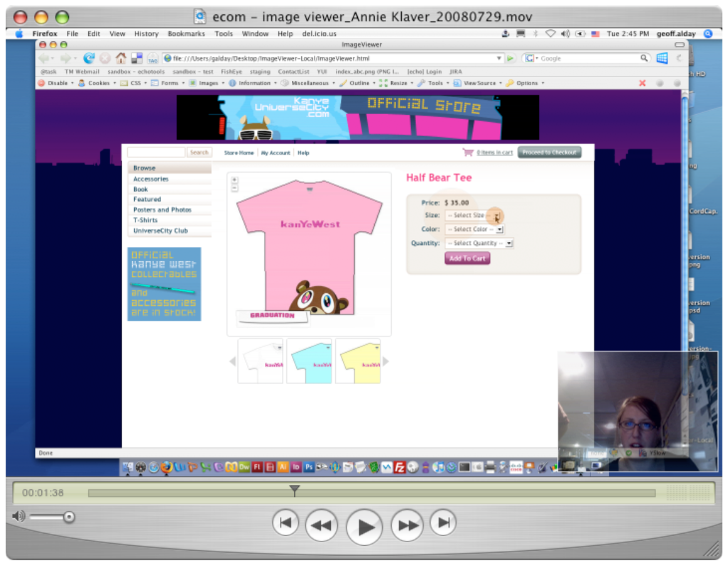Click the FileZilla icon in the Dock

[x=399, y=467]
